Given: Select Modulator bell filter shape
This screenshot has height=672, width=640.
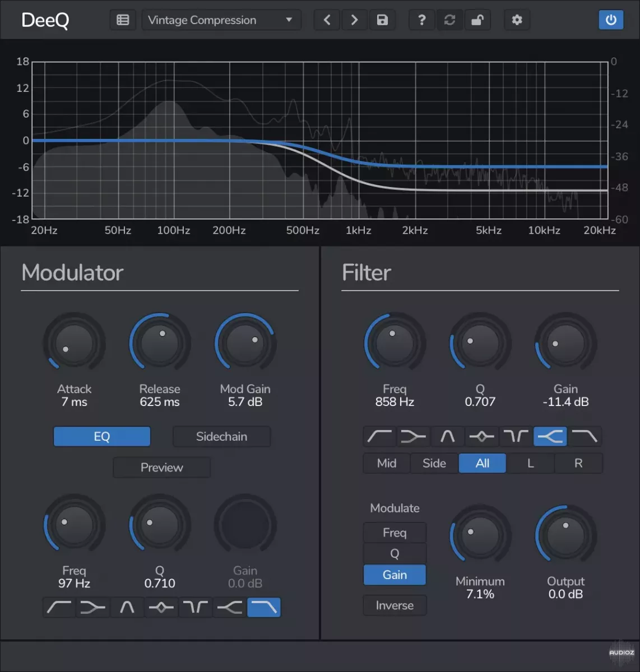Looking at the screenshot, I should [161, 607].
